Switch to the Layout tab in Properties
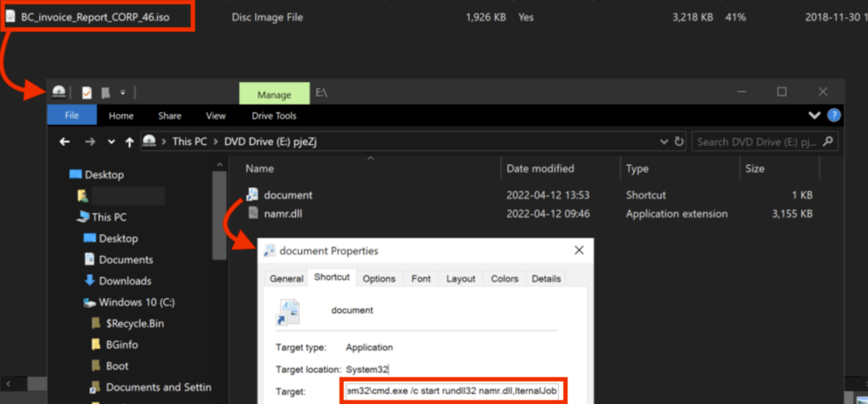 click(x=460, y=278)
